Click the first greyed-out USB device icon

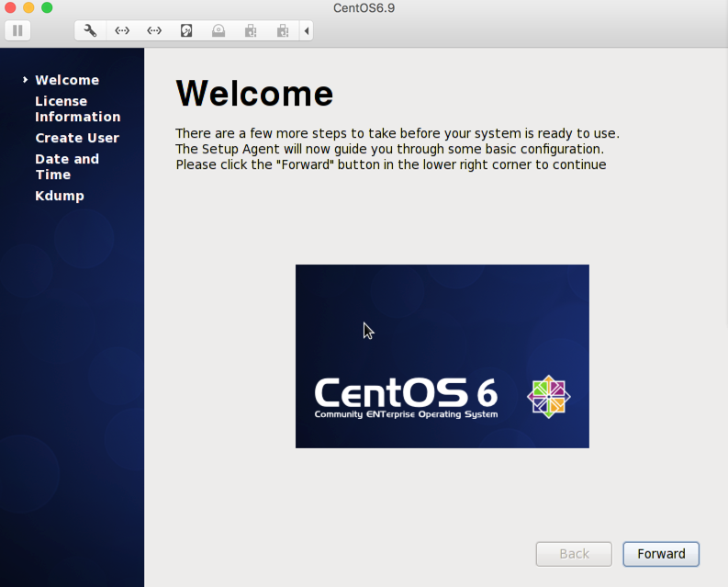251,30
